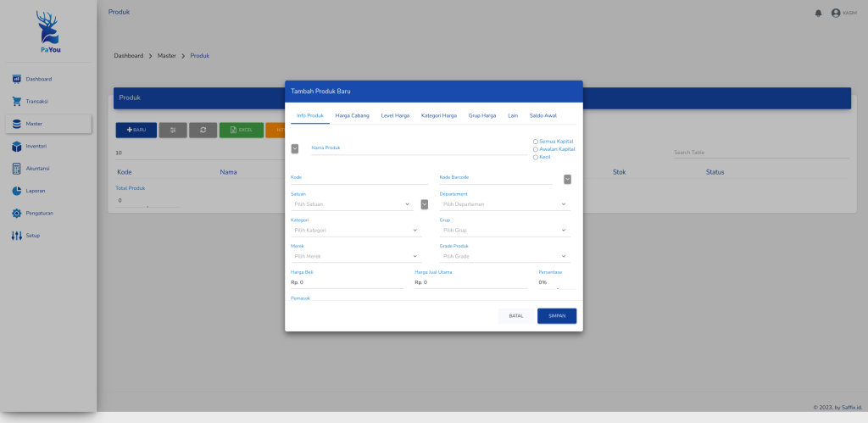The height and width of the screenshot is (423, 868).
Task: Click the Kode column header
Action: click(x=125, y=172)
